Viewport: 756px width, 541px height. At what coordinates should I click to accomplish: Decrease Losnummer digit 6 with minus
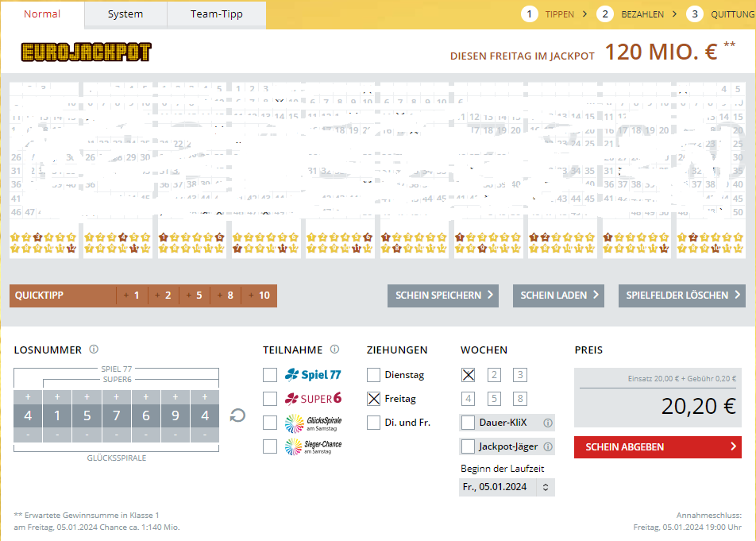coord(145,435)
